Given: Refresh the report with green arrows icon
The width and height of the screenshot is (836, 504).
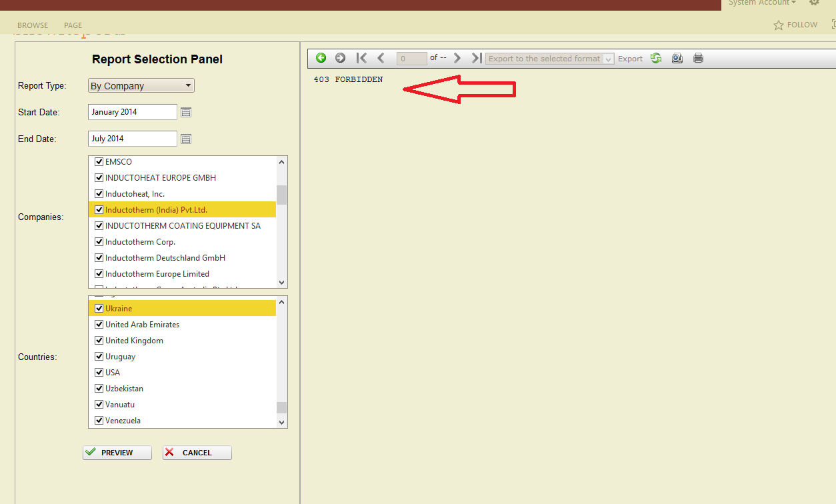Looking at the screenshot, I should pyautogui.click(x=656, y=58).
